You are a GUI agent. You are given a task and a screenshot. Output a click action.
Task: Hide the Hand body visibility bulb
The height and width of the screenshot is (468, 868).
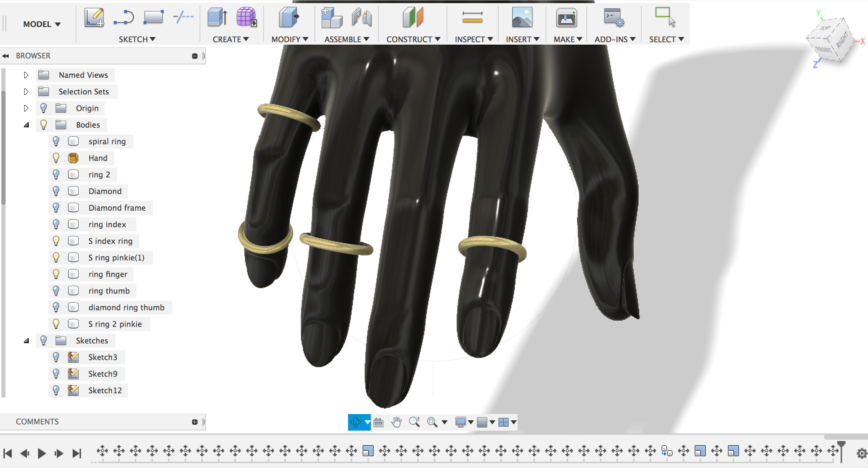[x=56, y=158]
